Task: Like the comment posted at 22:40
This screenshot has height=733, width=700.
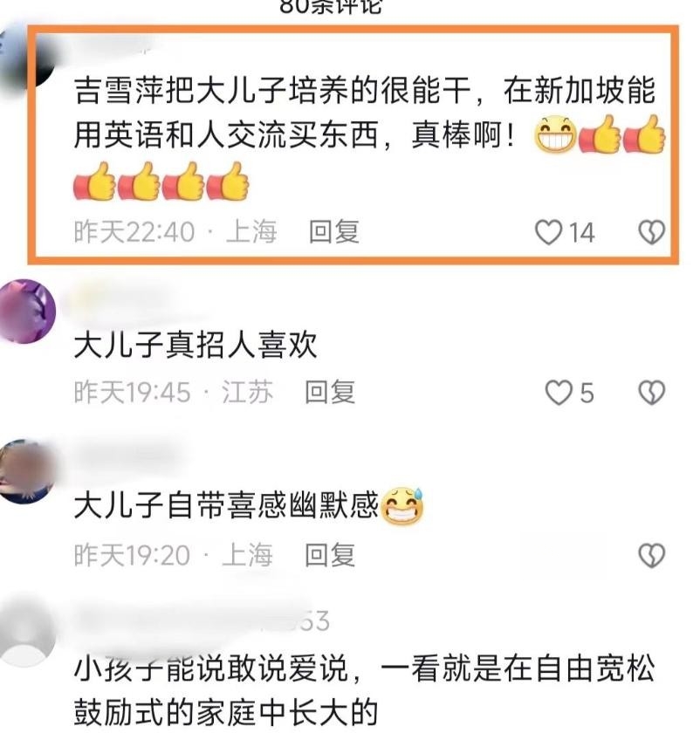Action: point(548,232)
